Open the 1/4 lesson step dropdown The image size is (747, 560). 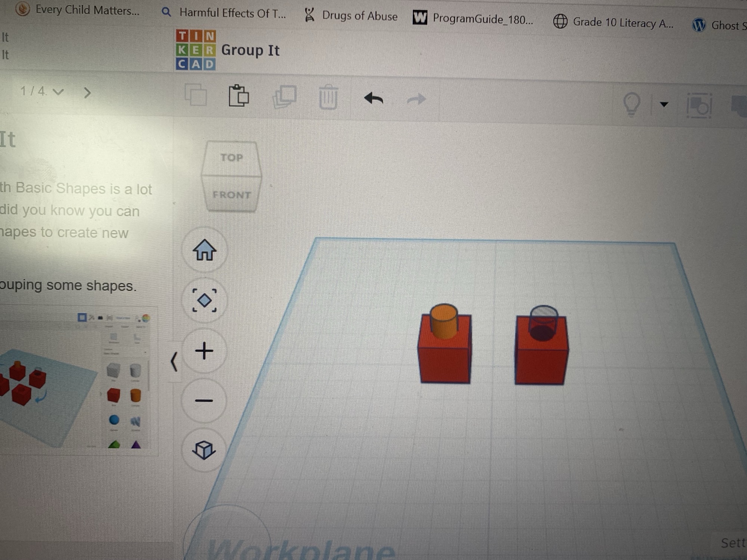point(41,91)
